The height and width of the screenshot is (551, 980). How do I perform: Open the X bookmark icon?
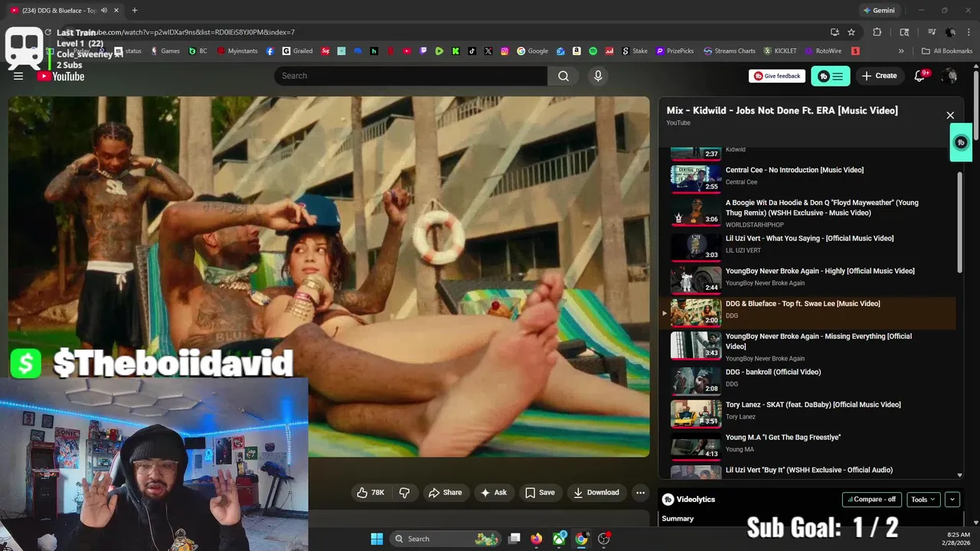coord(488,51)
